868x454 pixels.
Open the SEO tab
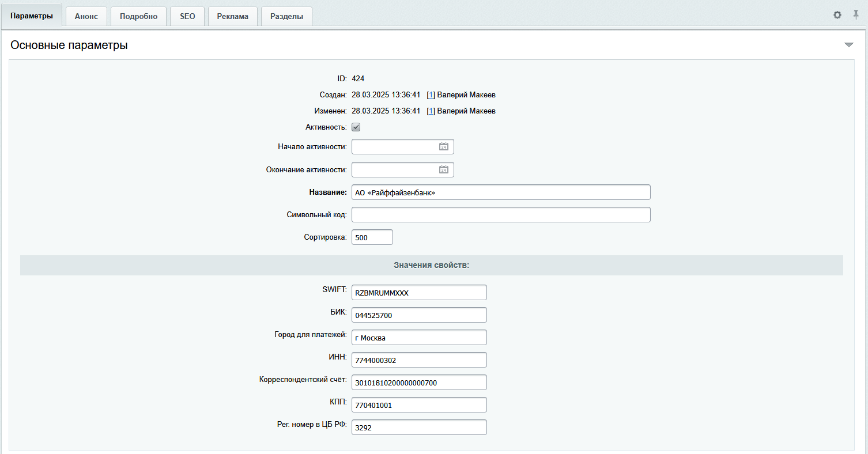(187, 16)
